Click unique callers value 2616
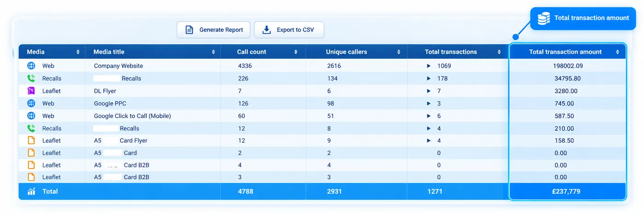This screenshot has width=644, height=214. pyautogui.click(x=334, y=66)
